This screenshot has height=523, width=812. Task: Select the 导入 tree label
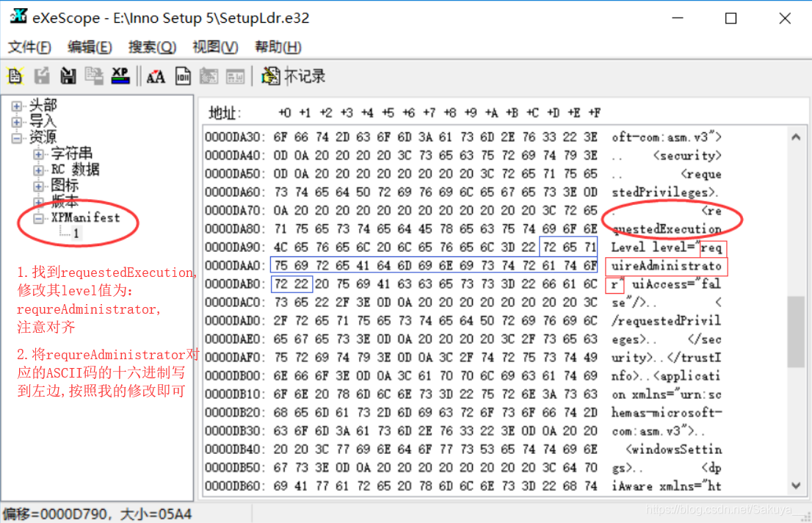[43, 122]
